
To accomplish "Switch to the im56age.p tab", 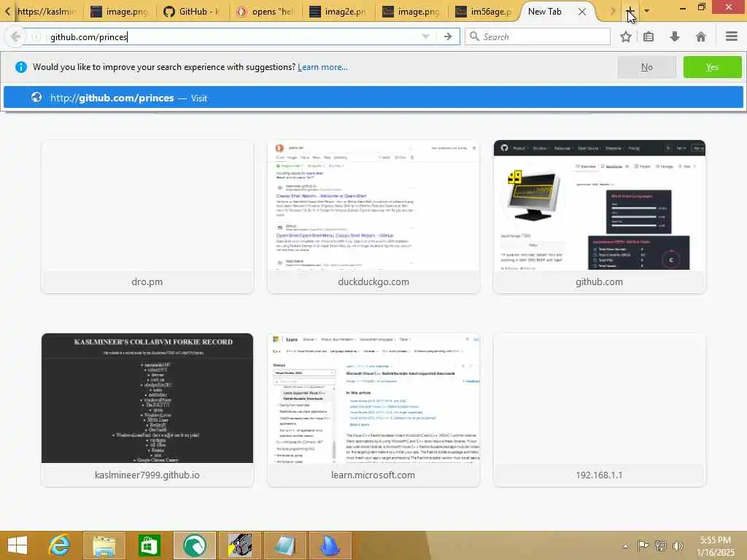I will point(484,12).
